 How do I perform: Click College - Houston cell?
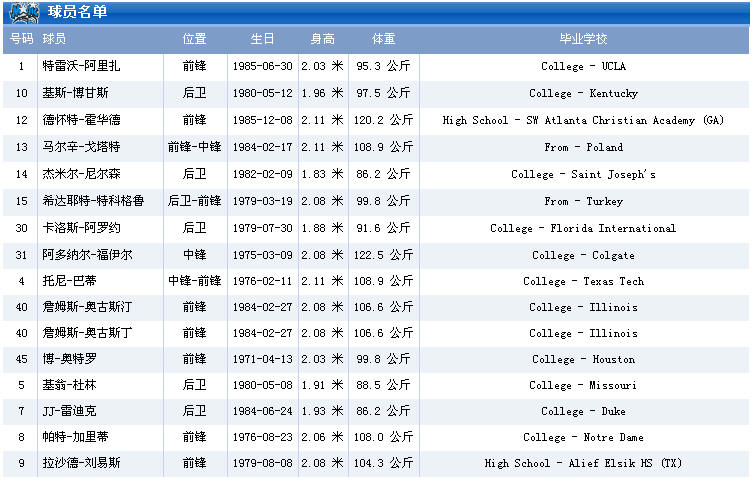click(x=583, y=359)
